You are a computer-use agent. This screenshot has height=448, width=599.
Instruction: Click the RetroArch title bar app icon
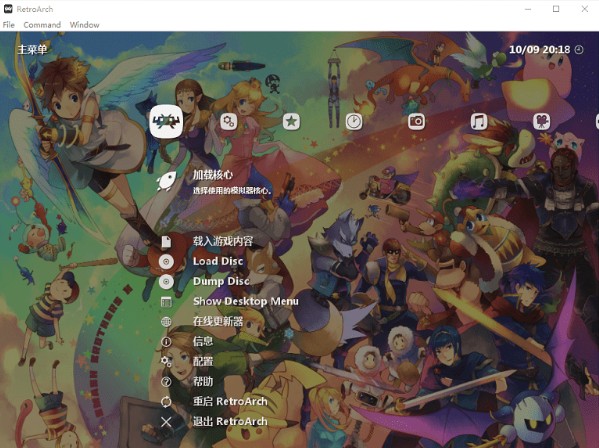point(8,9)
